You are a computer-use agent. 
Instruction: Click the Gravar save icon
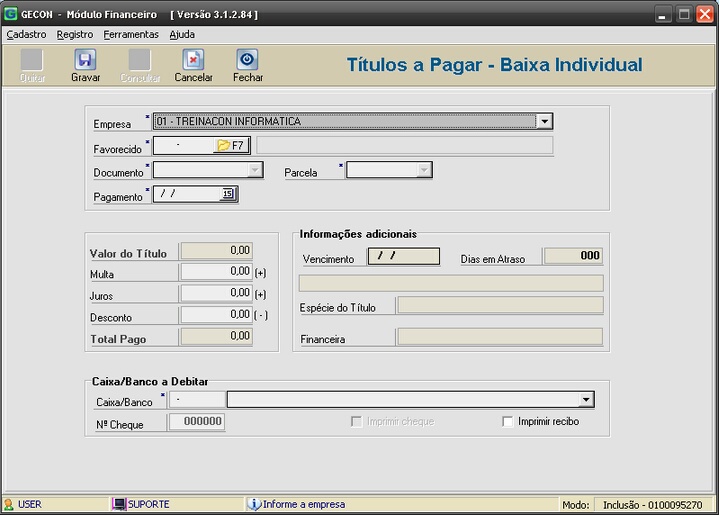pyautogui.click(x=85, y=60)
